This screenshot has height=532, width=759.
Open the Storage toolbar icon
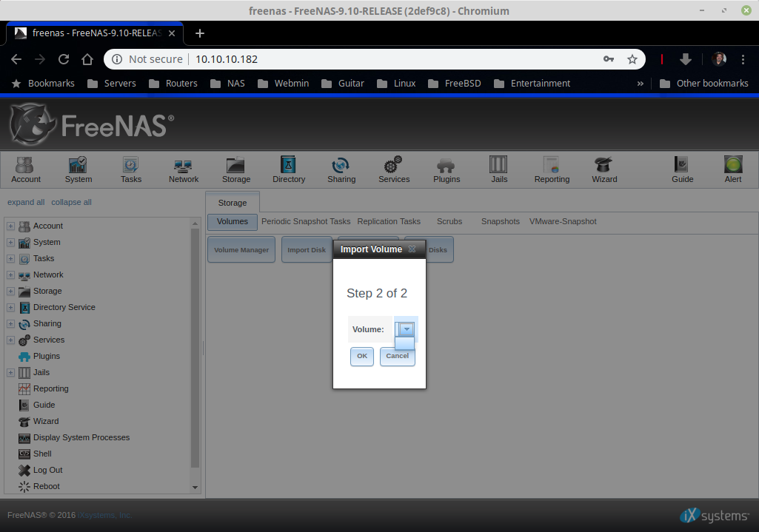coord(236,169)
